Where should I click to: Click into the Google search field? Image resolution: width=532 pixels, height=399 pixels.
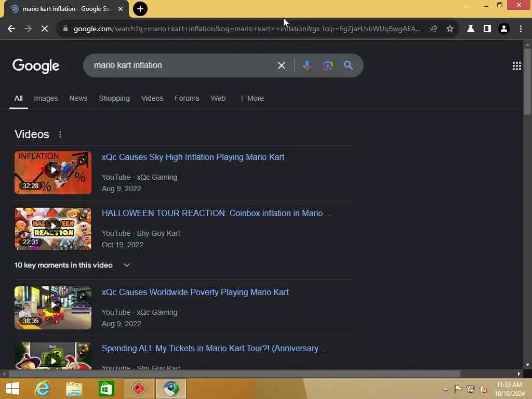[183, 65]
